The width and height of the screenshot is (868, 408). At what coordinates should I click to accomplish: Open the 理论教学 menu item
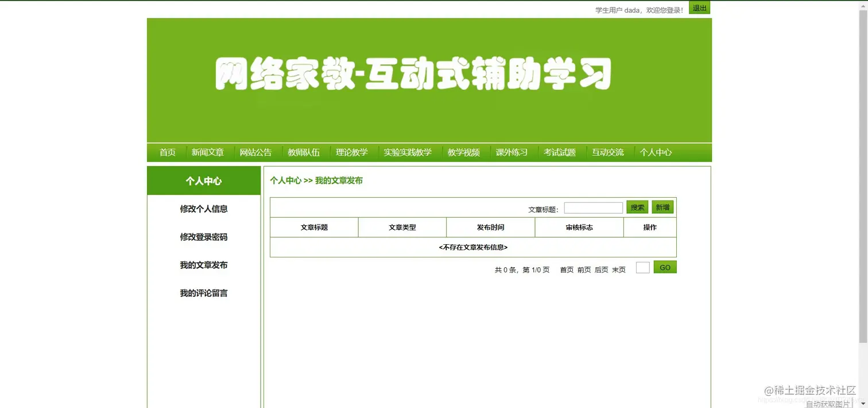(x=352, y=152)
